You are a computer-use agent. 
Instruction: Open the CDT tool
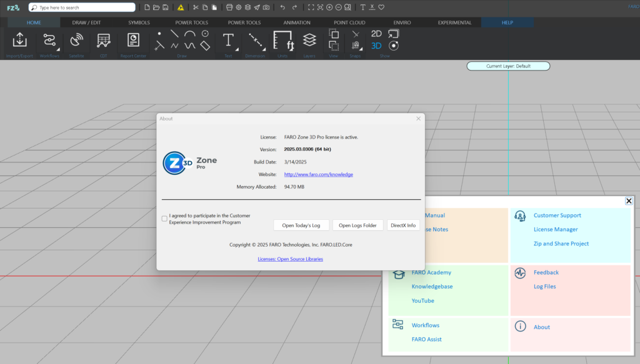(x=104, y=41)
